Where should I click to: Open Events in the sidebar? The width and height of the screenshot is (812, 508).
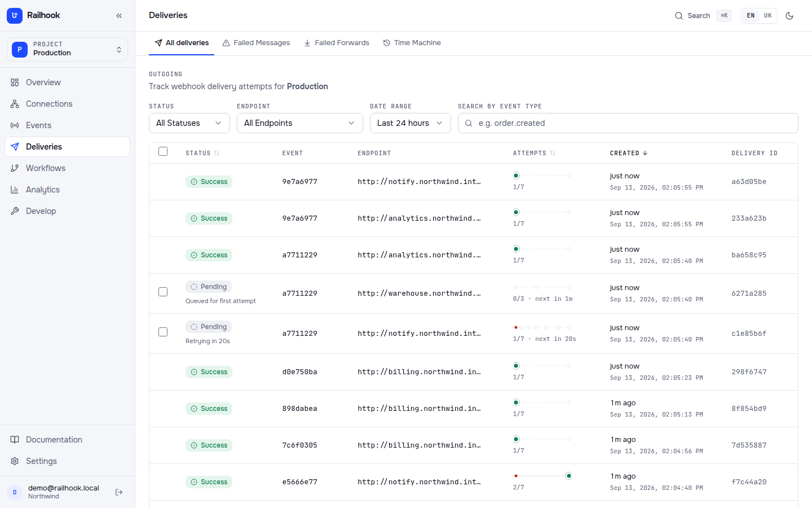67,125
